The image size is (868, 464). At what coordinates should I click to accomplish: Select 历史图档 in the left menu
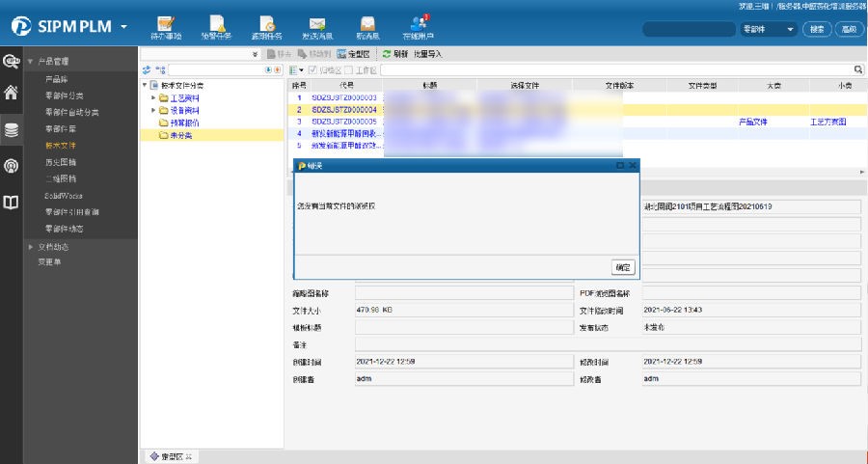click(x=61, y=161)
